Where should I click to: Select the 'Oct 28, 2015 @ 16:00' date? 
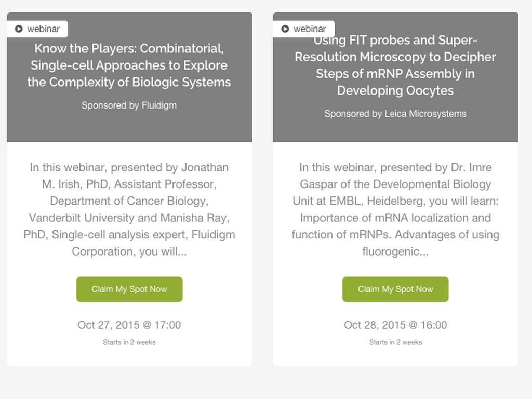coord(395,325)
